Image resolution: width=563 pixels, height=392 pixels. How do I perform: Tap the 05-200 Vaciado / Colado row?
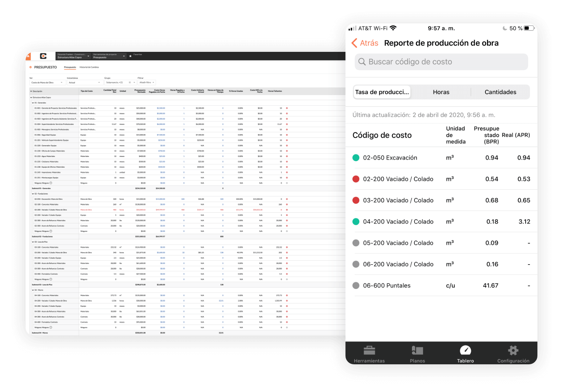[x=441, y=243]
